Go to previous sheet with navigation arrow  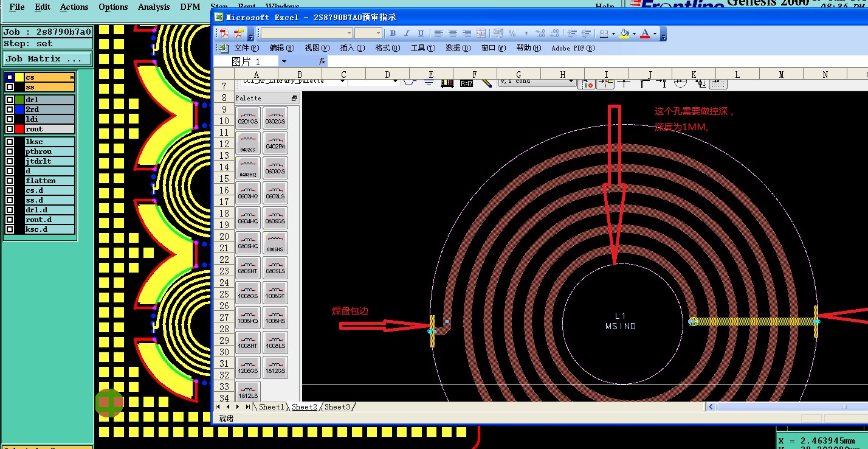(229, 406)
